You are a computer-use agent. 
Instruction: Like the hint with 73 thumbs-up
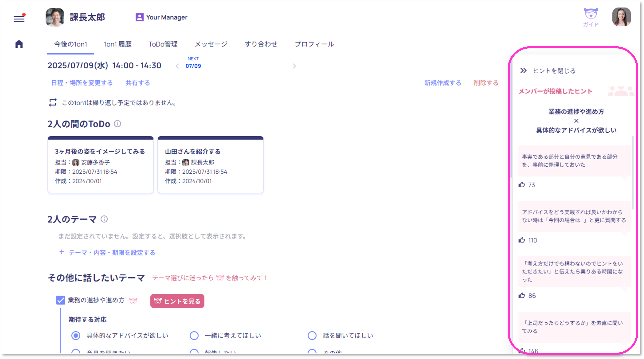(x=522, y=185)
